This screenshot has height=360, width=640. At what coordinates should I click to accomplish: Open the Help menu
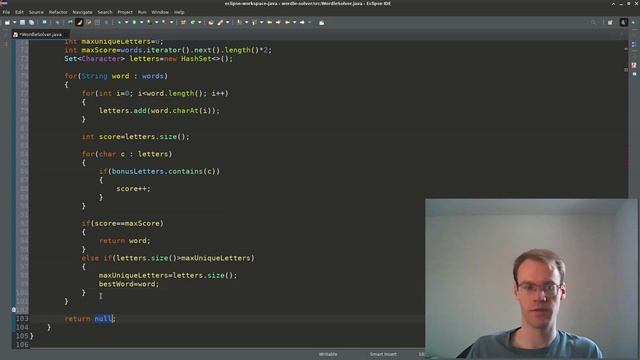coord(179,12)
